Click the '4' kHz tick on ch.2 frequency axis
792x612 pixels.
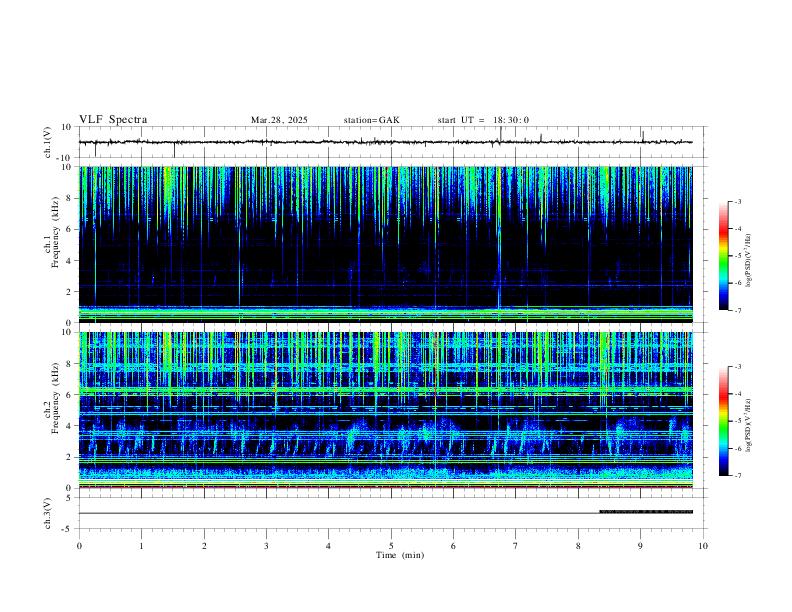click(70, 426)
